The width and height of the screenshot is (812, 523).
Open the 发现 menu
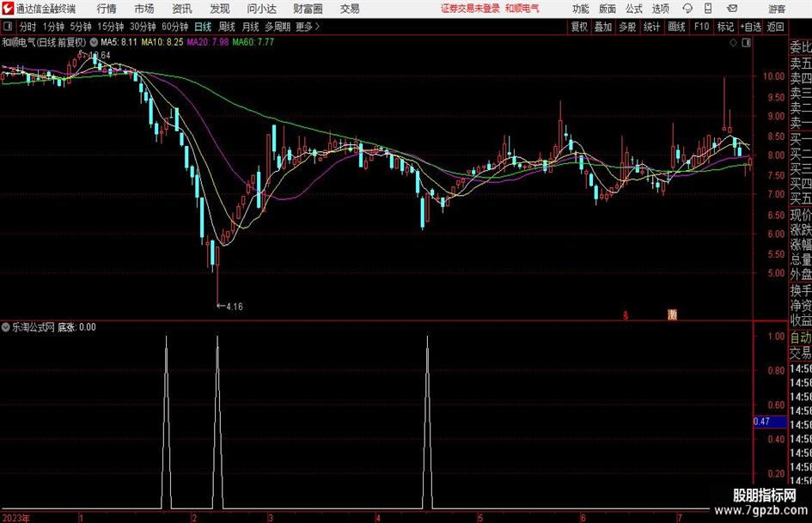220,9
